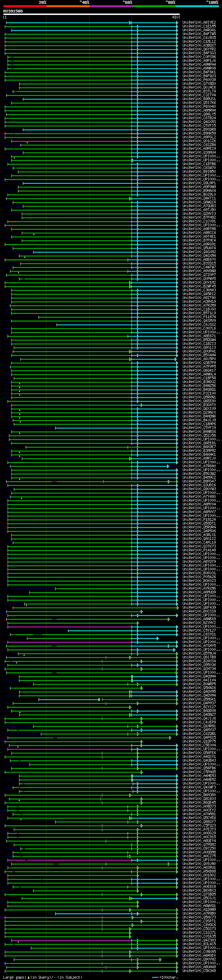Screen dimensions: 222x980
Task: Select hit label UniRef100_Q9LHP1
Action: (x=199, y=183)
